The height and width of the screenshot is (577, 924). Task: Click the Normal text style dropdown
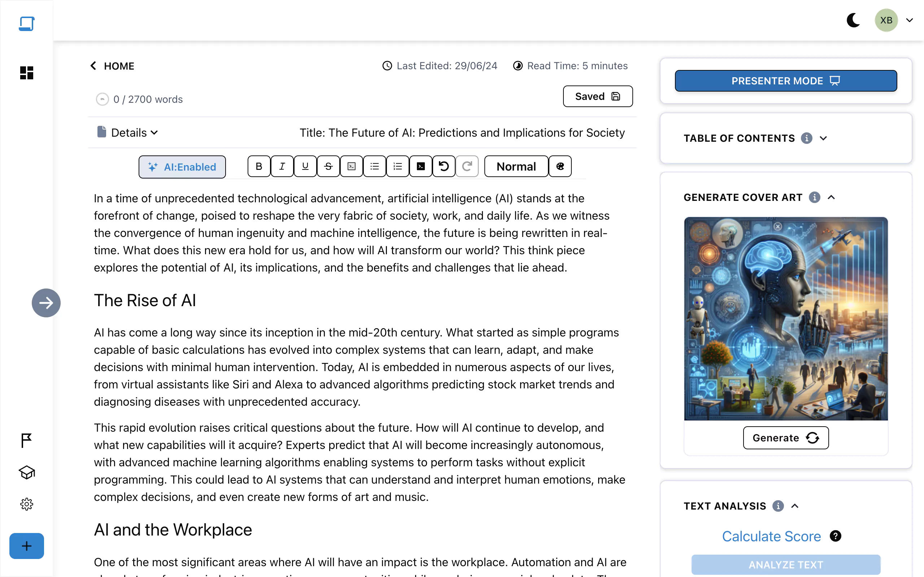pyautogui.click(x=516, y=166)
